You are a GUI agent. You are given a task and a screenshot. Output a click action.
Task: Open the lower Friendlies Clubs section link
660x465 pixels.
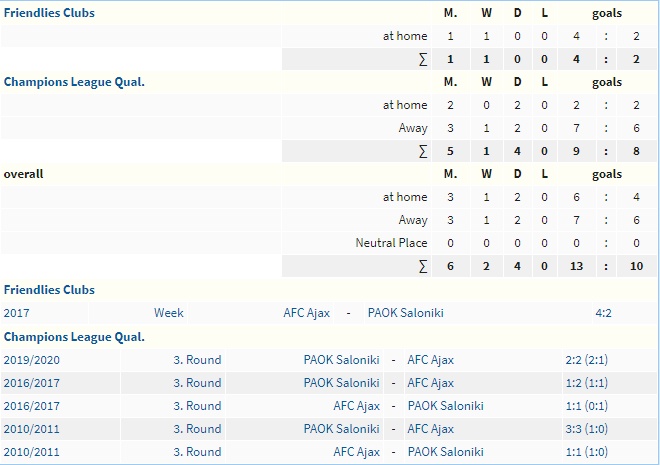49,290
